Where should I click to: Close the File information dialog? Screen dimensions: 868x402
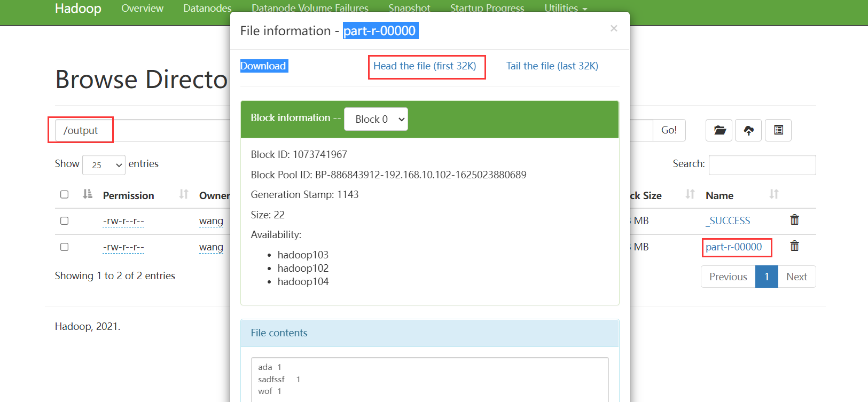tap(614, 28)
